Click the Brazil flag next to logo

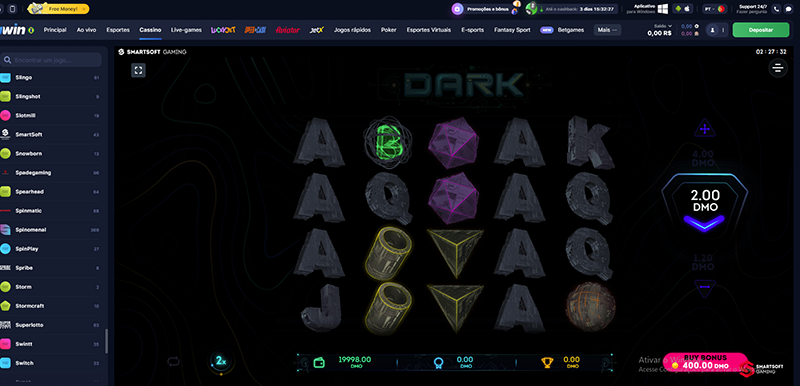(x=32, y=30)
